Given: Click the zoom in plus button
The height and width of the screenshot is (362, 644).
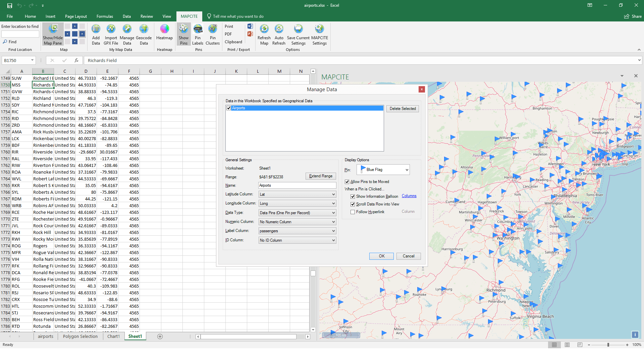Looking at the screenshot, I should pos(627,345).
